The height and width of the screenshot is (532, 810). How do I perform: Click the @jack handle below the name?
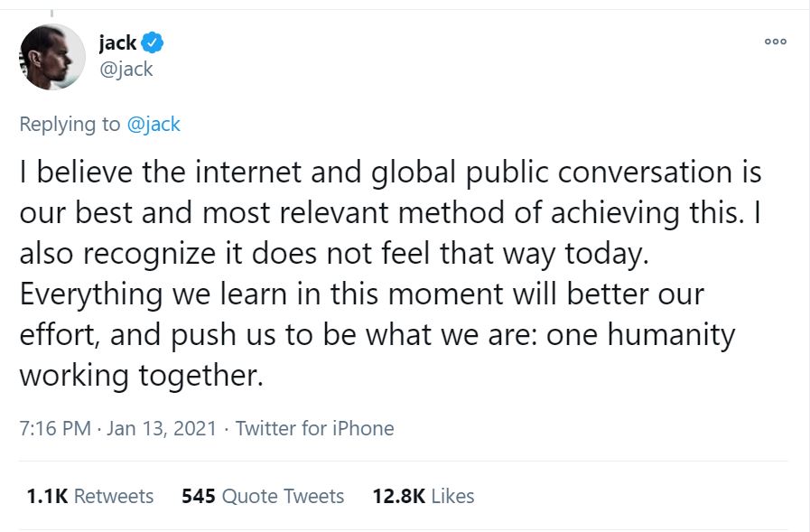126,69
